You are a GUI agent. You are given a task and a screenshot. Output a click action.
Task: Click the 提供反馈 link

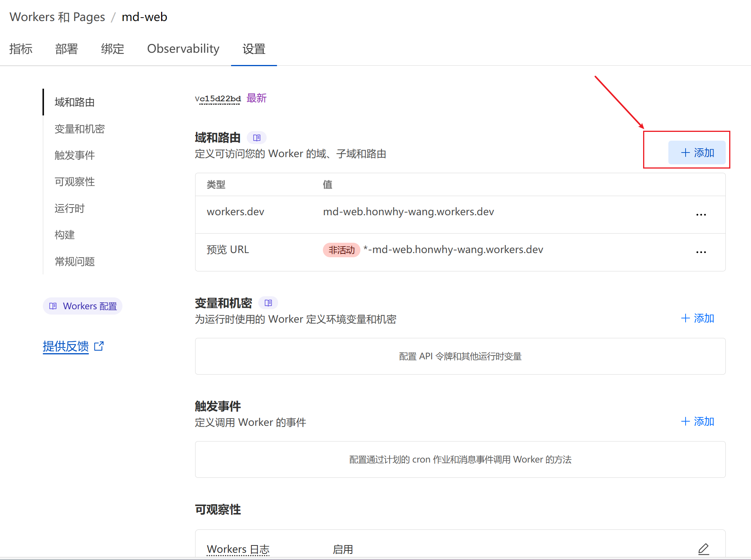click(x=66, y=346)
